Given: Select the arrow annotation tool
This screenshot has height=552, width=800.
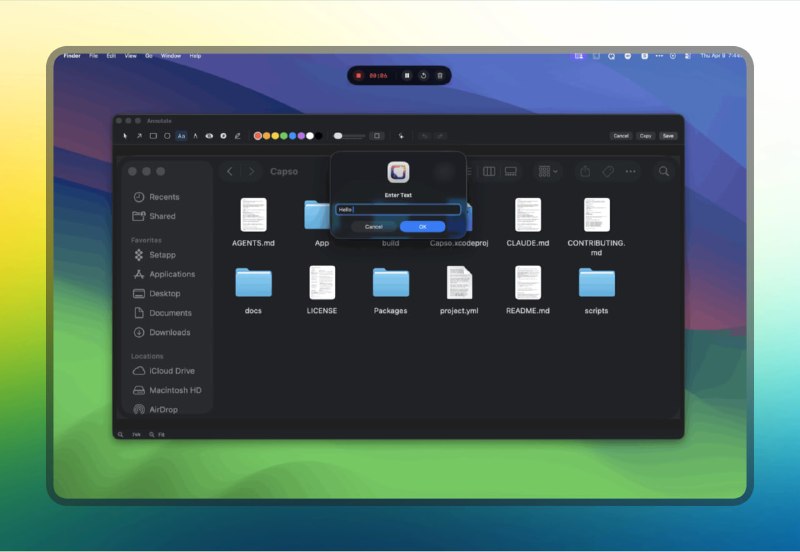Looking at the screenshot, I should pos(139,136).
